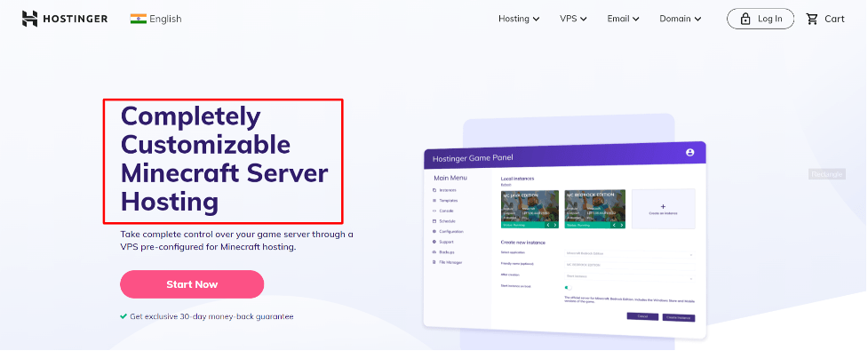Open Templates in the Main Menu
This screenshot has width=868, height=351.
(x=444, y=201)
